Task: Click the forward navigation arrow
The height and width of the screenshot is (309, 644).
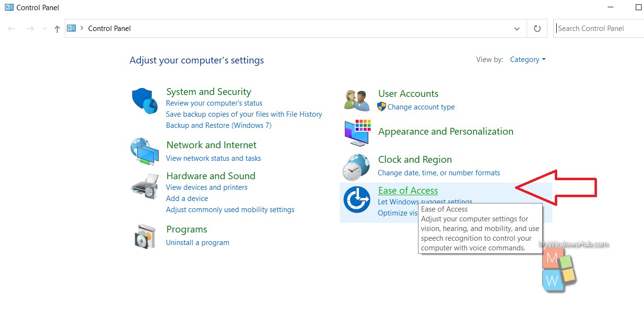Action: 30,29
